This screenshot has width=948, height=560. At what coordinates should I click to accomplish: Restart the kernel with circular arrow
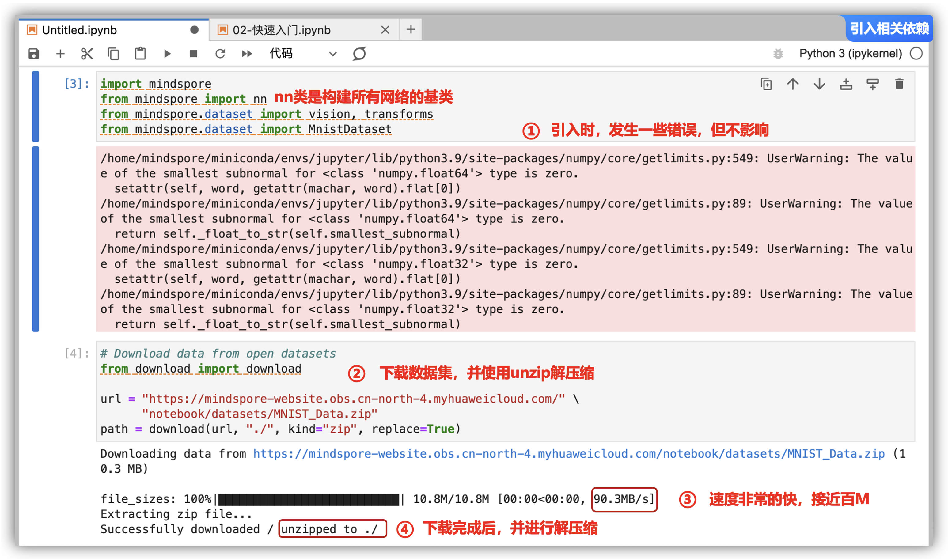(x=220, y=54)
